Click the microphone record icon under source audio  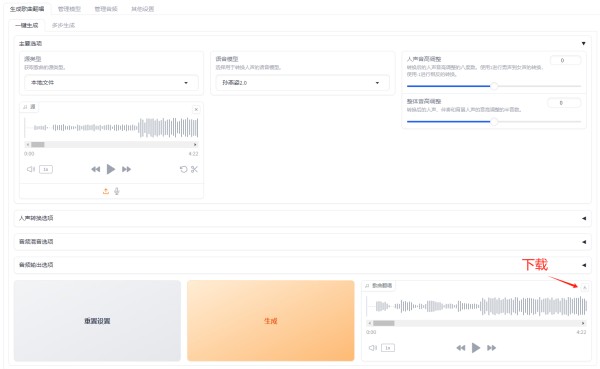point(117,191)
